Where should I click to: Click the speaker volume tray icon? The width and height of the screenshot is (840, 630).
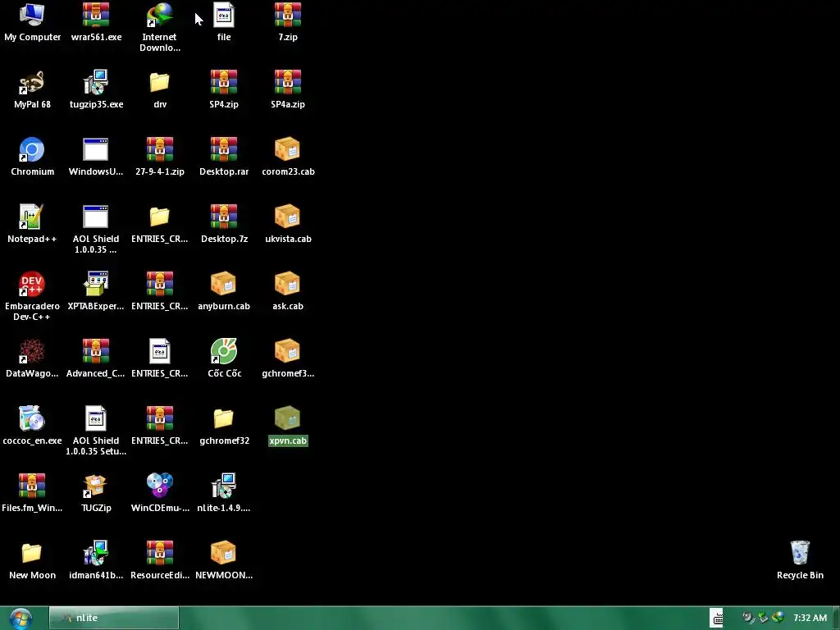[x=748, y=618]
